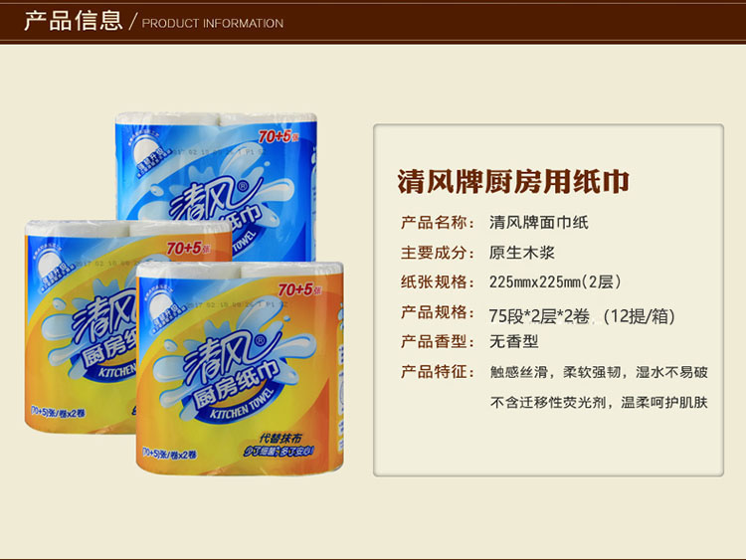Click the 主要成分 value 原生木浆
The image size is (746, 560).
(522, 253)
